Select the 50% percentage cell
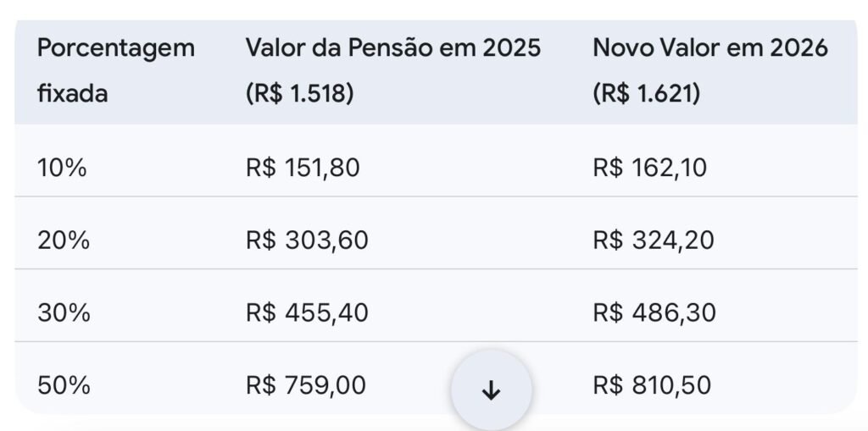Image resolution: width=868 pixels, height=431 pixels. click(x=64, y=386)
